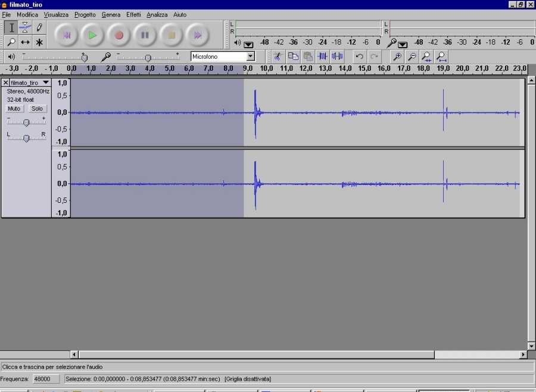Viewport: 536px width, 392px height.
Task: Click the Trim outside selection icon
Action: click(x=322, y=57)
